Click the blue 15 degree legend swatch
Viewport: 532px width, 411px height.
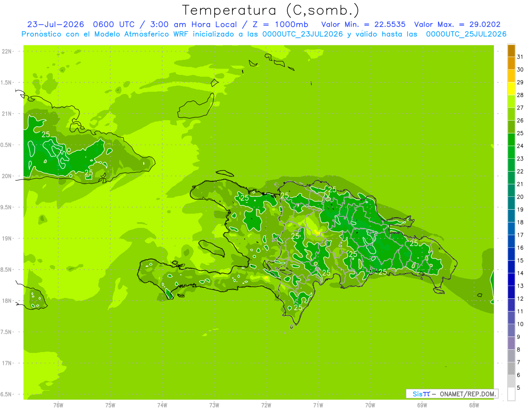511,254
